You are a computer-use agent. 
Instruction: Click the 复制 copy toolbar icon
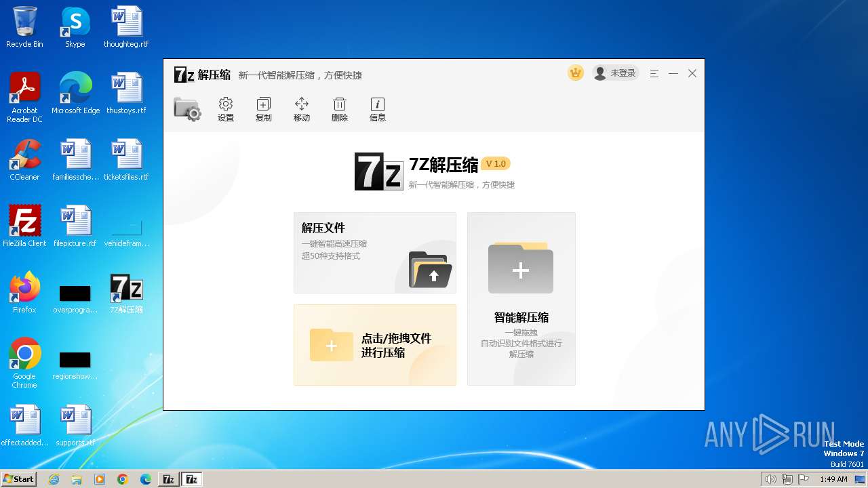click(x=264, y=109)
